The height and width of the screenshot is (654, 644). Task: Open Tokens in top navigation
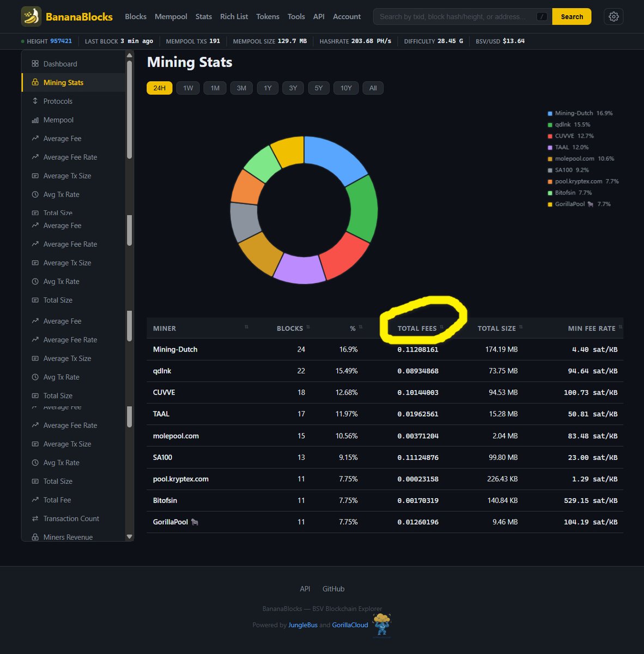(268, 16)
